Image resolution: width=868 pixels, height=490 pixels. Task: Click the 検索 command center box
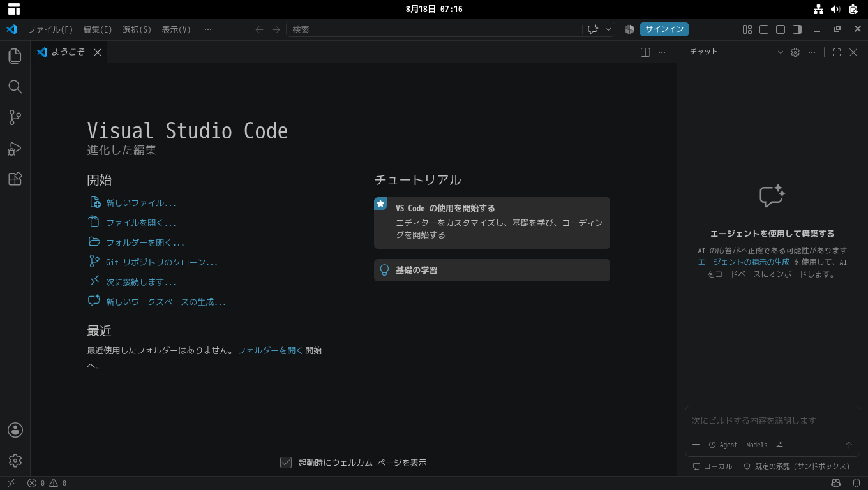(x=434, y=29)
